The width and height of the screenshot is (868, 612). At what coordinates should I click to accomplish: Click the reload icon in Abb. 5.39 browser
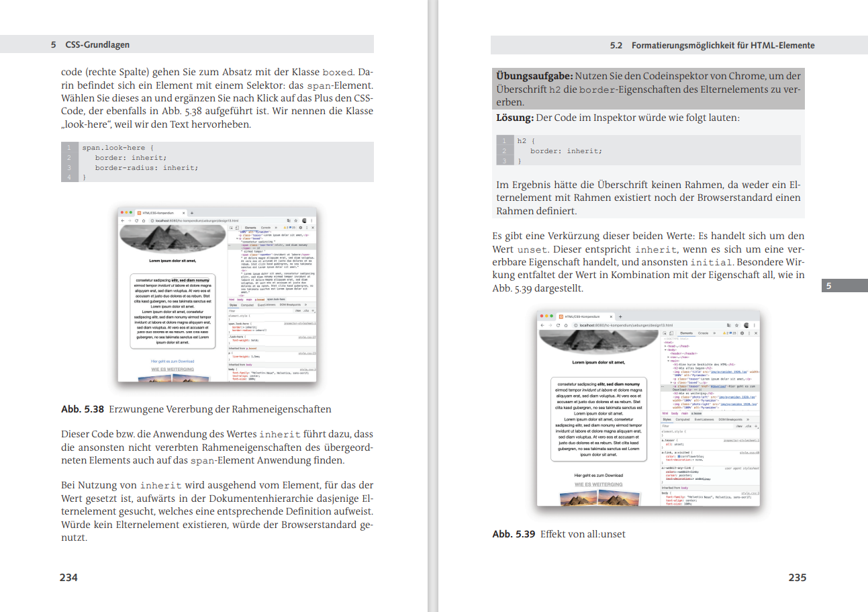tap(558, 325)
